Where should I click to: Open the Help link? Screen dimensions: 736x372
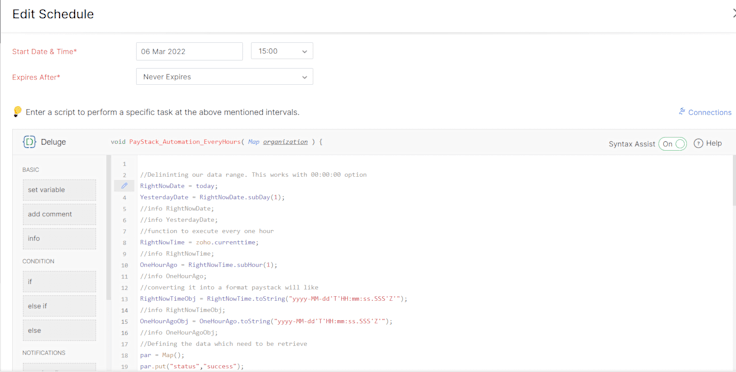pos(713,143)
